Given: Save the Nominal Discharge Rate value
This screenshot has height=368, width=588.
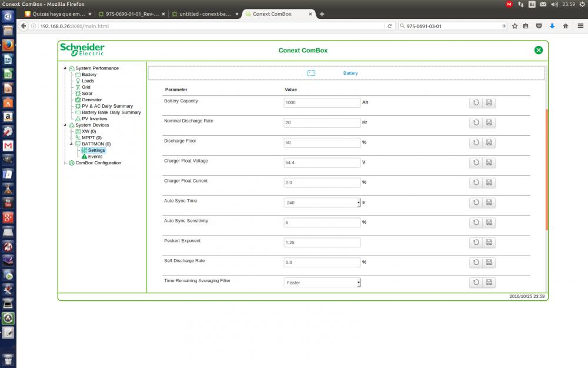Looking at the screenshot, I should pos(489,122).
